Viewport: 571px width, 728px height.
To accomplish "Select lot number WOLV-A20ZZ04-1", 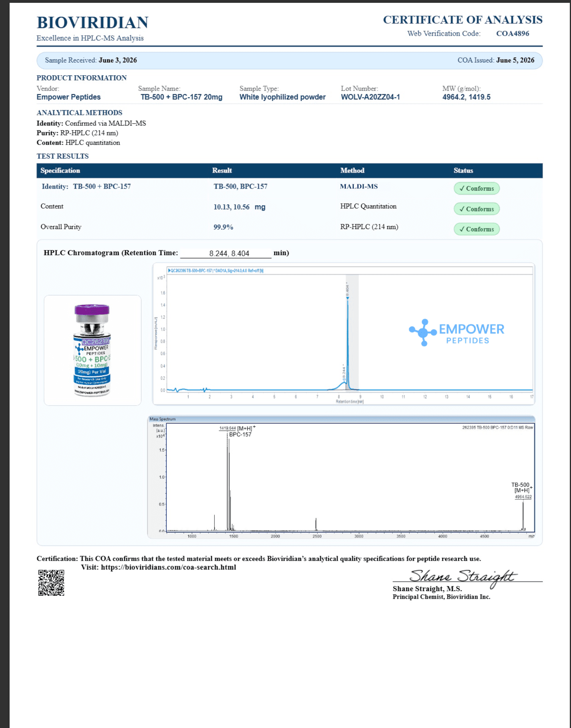I will pyautogui.click(x=370, y=97).
